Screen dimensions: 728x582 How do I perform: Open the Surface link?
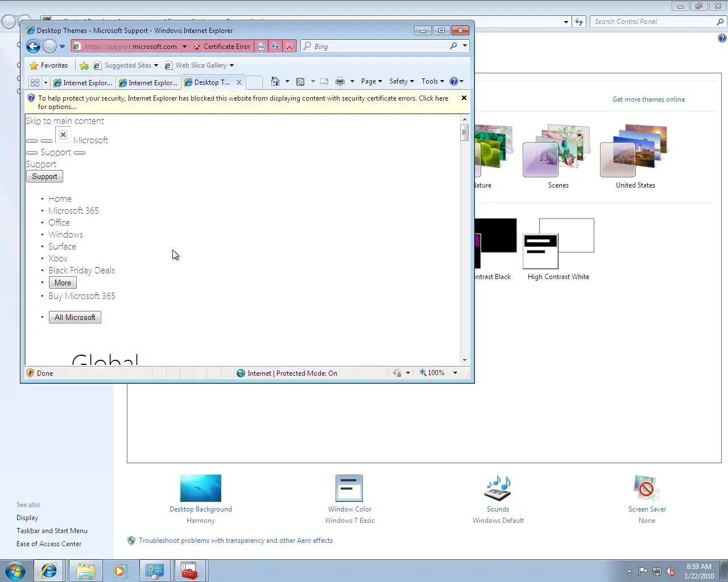pos(62,247)
